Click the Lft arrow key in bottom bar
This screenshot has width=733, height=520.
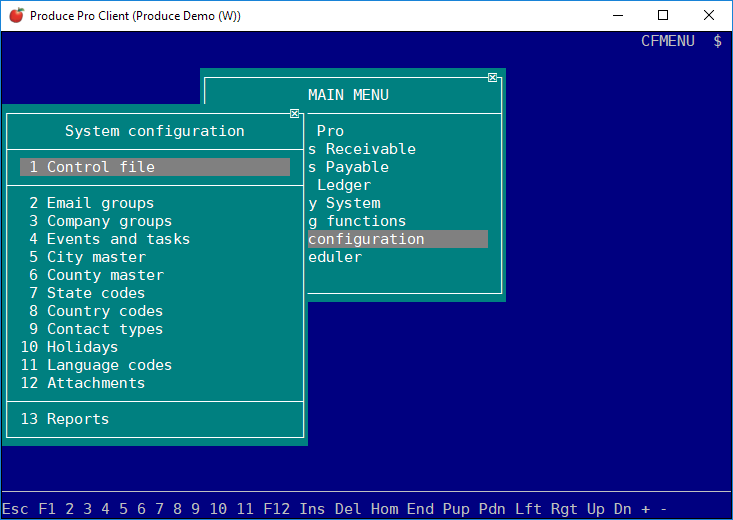tap(528, 509)
